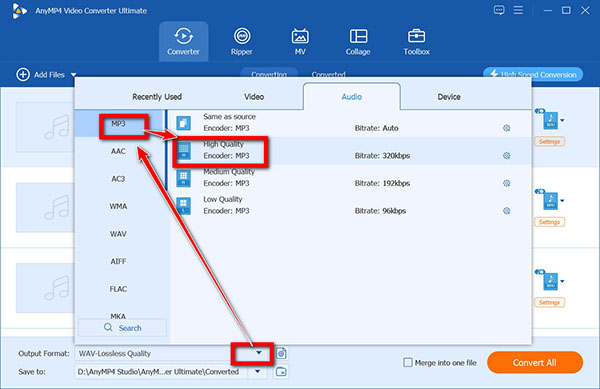Switch to the MV module

coord(300,41)
